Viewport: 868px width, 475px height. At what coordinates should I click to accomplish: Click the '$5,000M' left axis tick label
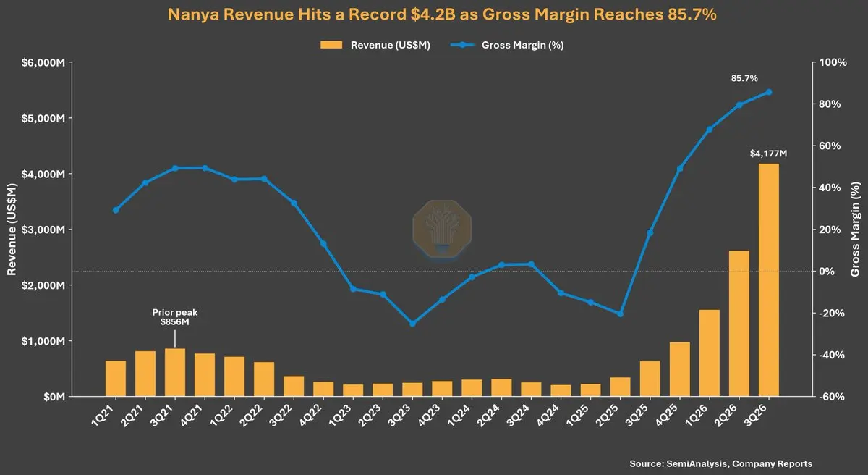click(x=43, y=118)
